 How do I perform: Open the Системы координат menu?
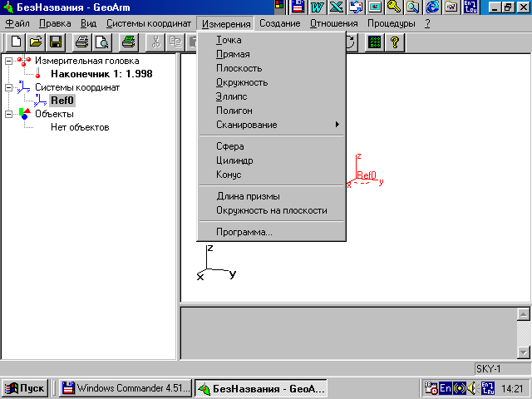pyautogui.click(x=149, y=23)
